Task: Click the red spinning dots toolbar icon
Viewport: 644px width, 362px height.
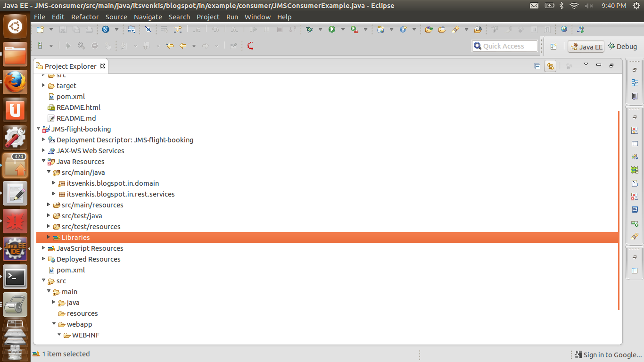Action: pos(250,46)
